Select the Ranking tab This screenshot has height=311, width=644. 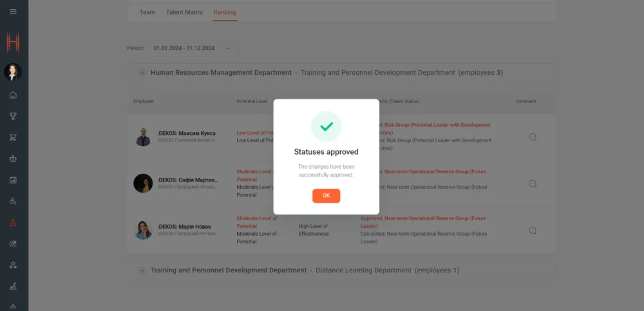(x=225, y=12)
